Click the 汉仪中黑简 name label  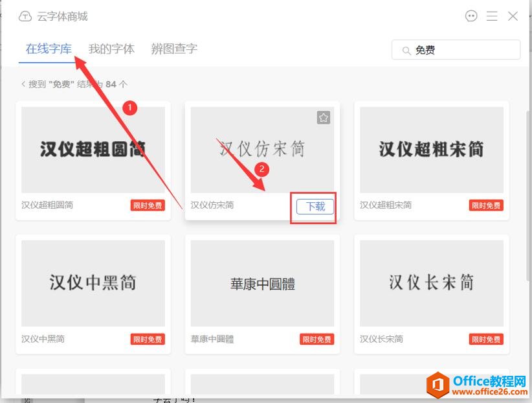43,339
